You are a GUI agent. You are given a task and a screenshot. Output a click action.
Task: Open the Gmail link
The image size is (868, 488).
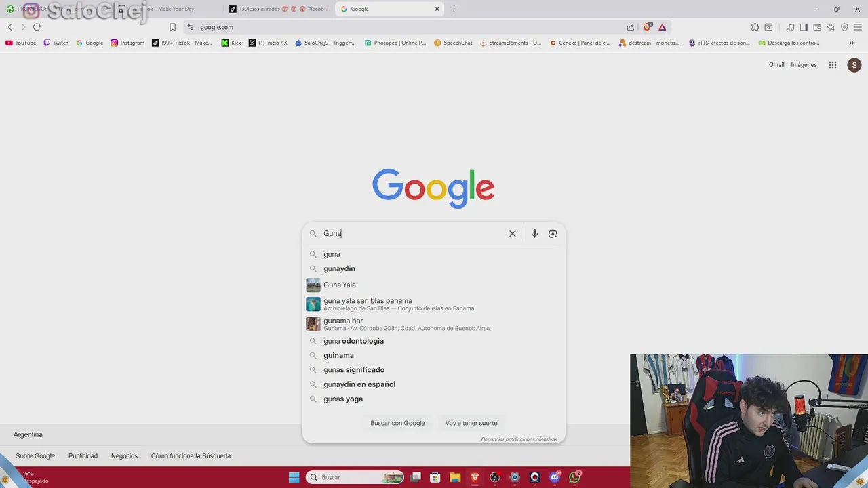point(776,65)
